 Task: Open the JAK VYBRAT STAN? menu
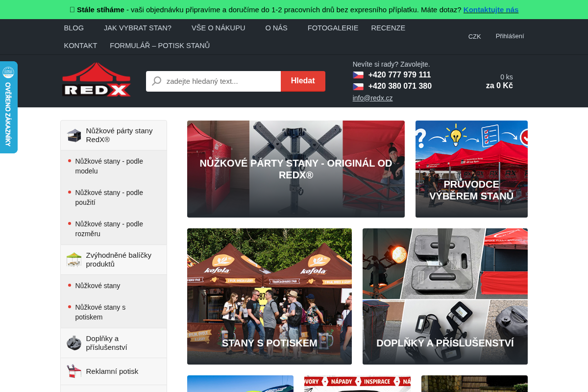(x=138, y=28)
